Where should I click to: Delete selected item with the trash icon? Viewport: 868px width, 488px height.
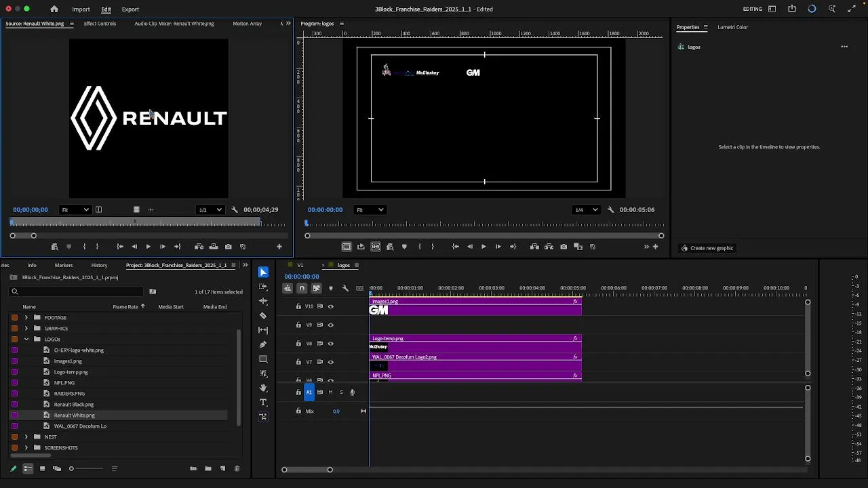click(237, 468)
